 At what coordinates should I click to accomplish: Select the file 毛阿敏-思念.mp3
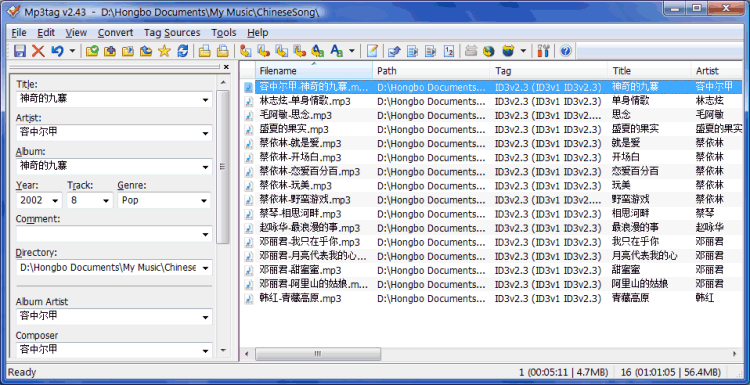(296, 115)
